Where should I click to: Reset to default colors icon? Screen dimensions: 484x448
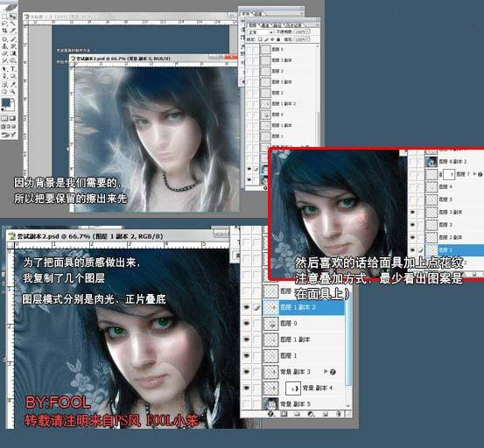pyautogui.click(x=4, y=109)
